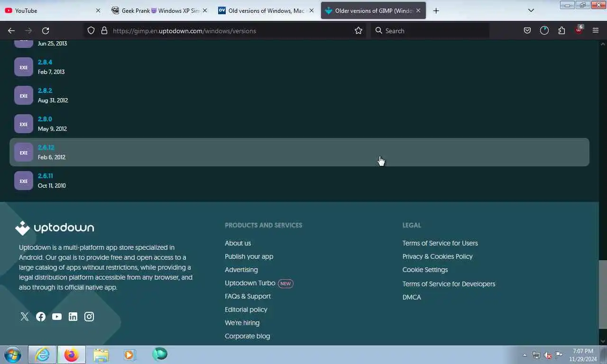Open the Publish your app link
This screenshot has height=364, width=607.
249,256
